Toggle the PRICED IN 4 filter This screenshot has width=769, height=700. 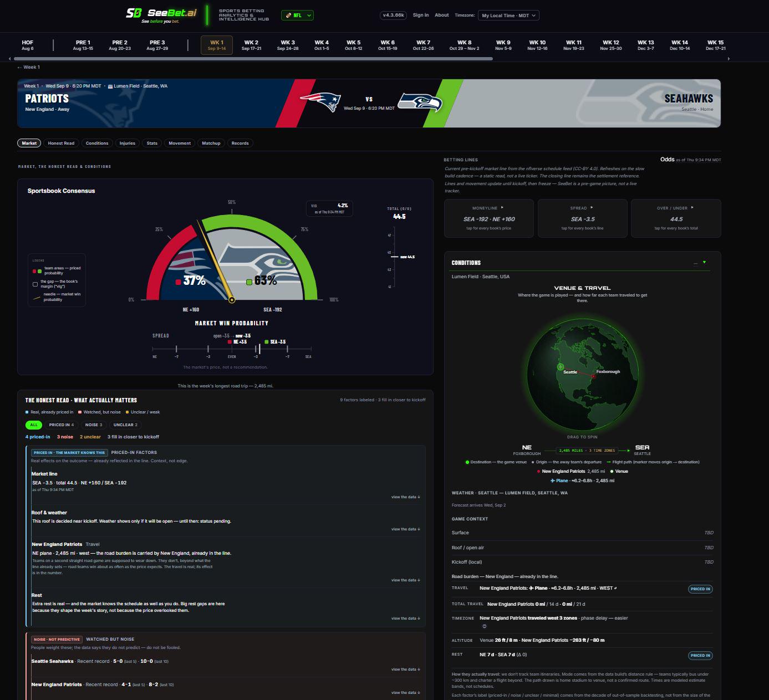tap(62, 425)
